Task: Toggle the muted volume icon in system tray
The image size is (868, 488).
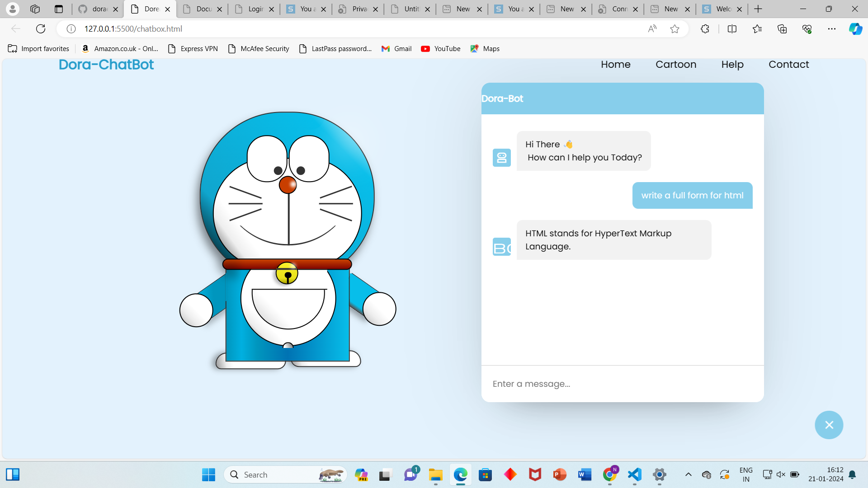Action: (781, 474)
